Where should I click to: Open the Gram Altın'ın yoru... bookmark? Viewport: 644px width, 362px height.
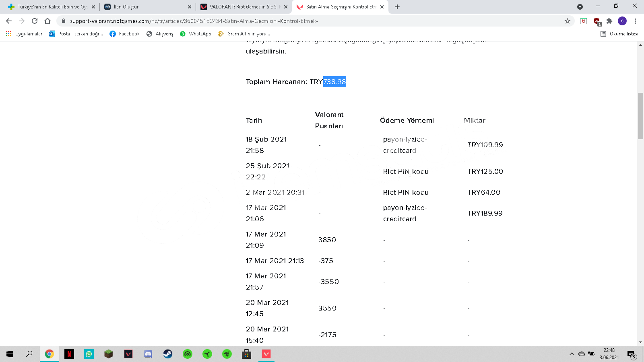(x=244, y=34)
